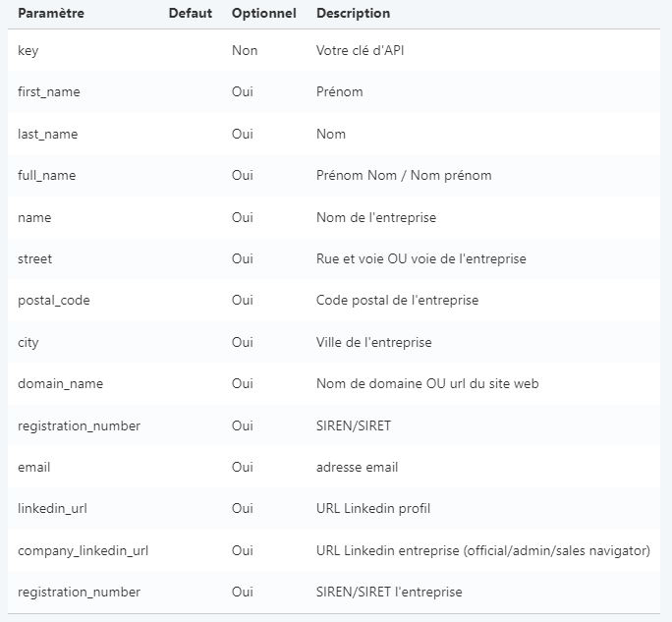Click the "email" parameter cell
This screenshot has height=622, width=672.
[x=34, y=468]
